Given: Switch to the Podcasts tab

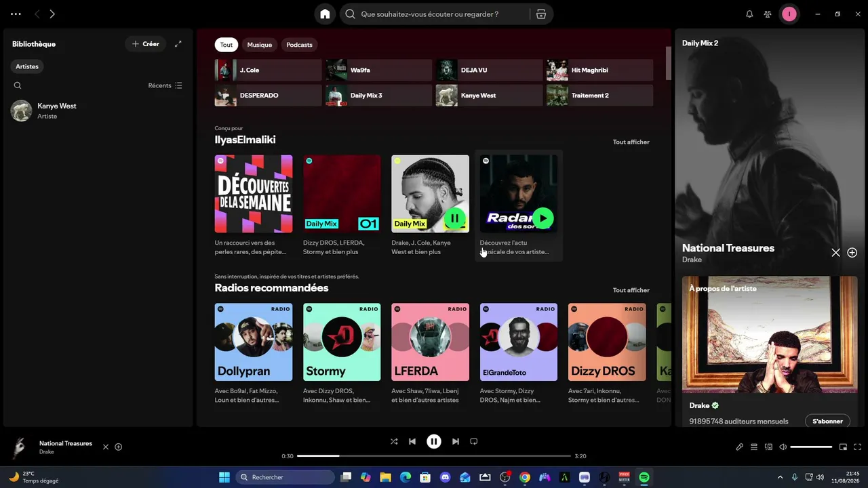Looking at the screenshot, I should coord(299,45).
